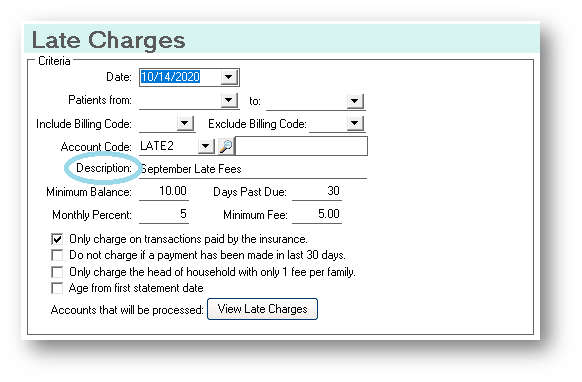Open the Include Billing Code dropdown
Screen dimensions: 582x382
pos(185,123)
